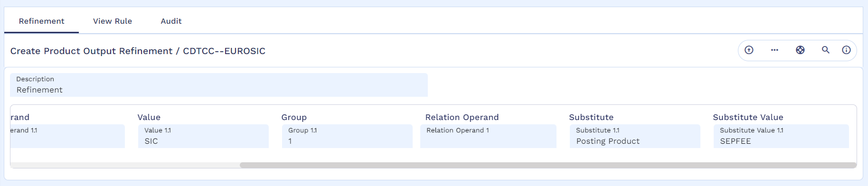Open the Relation Operand 1 field
The height and width of the screenshot is (186, 868).
488,136
